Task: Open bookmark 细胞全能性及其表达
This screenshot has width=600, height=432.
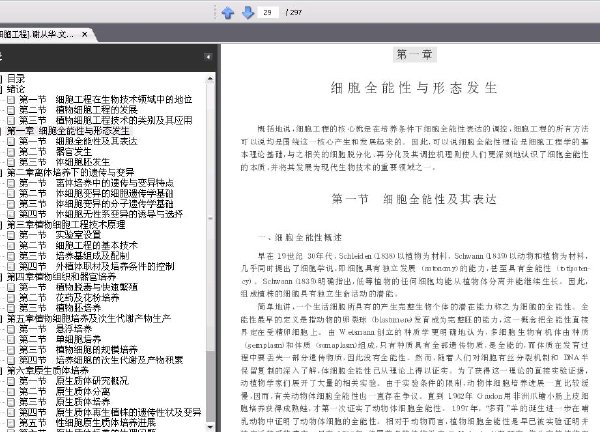Action: pos(78,141)
